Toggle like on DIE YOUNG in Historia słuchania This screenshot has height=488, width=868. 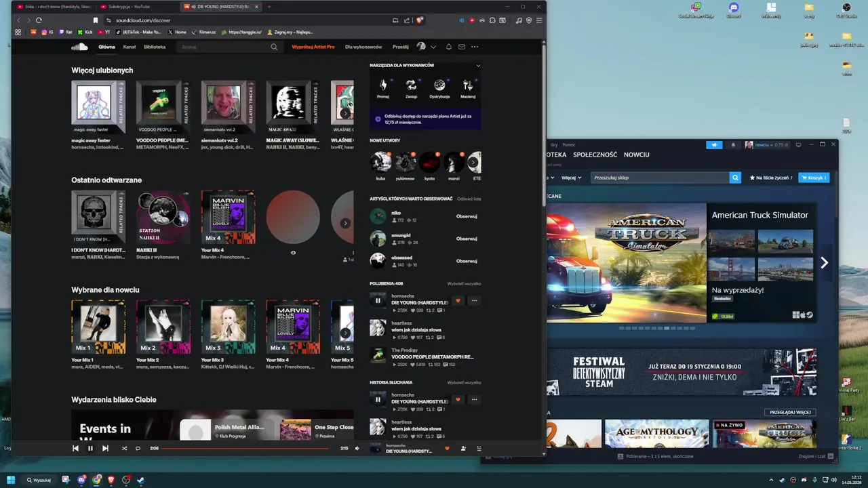[x=458, y=399]
